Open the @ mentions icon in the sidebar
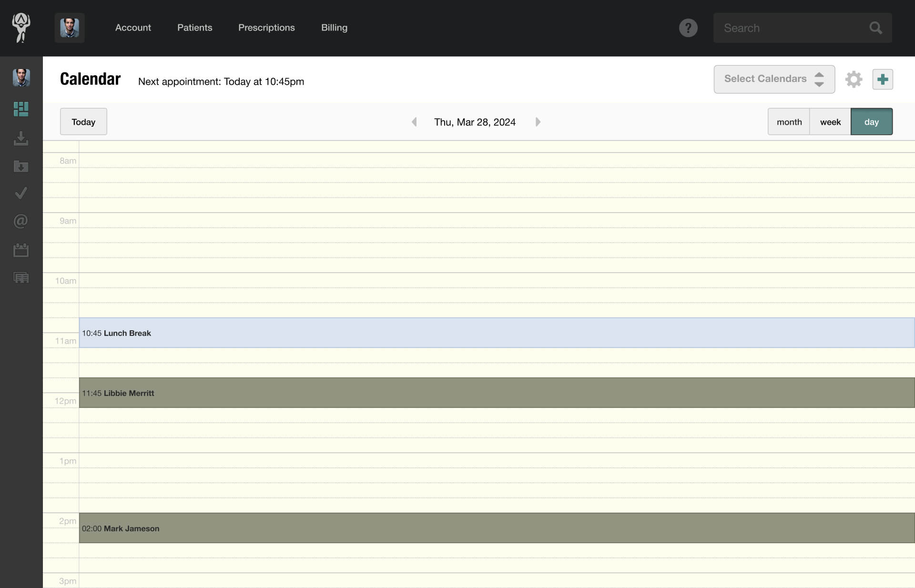Screen dimensions: 915x588 point(21,221)
